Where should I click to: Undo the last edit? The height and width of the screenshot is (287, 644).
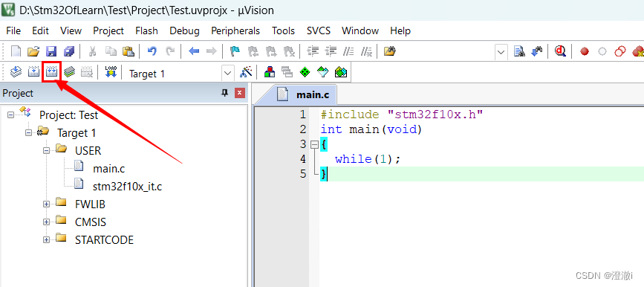[152, 51]
